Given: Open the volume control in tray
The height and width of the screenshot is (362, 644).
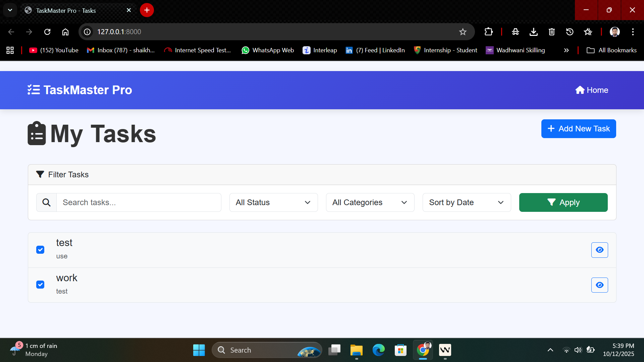Looking at the screenshot, I should tap(578, 350).
